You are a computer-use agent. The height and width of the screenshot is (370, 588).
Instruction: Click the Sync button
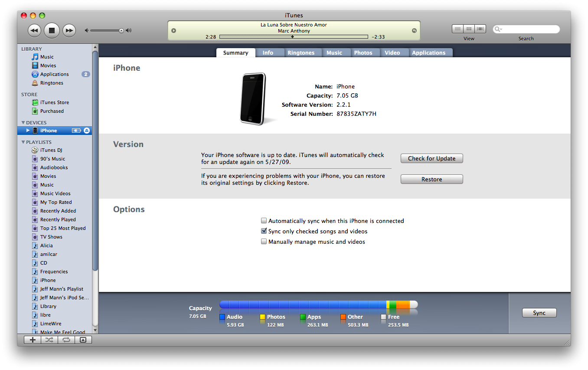click(x=539, y=313)
